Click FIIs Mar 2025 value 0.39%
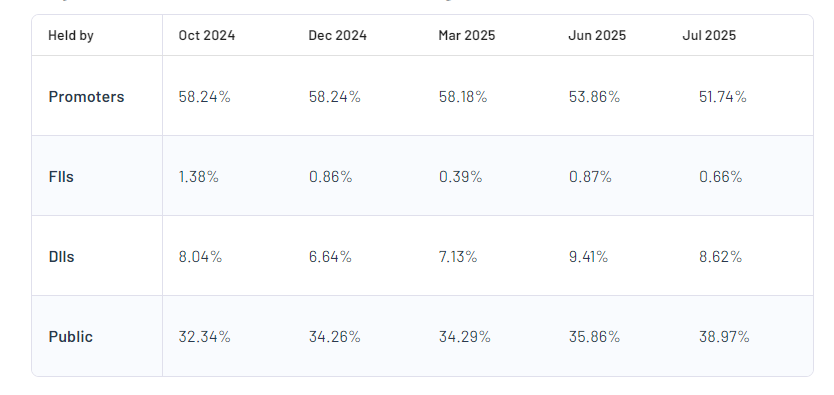 point(460,177)
